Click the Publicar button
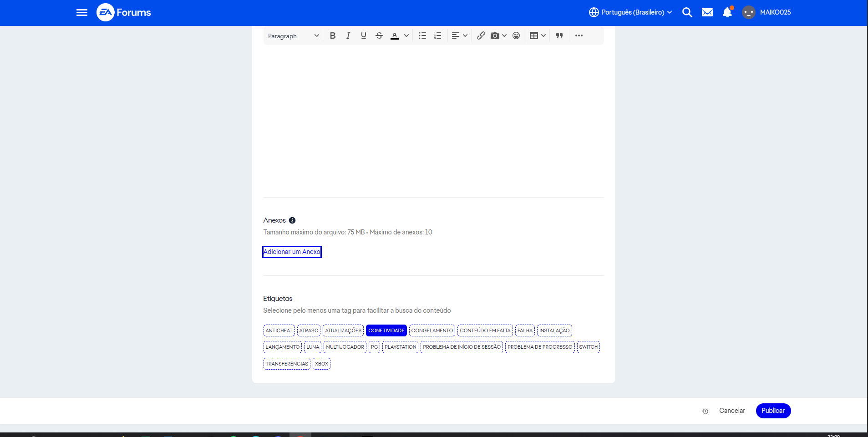 pos(773,411)
